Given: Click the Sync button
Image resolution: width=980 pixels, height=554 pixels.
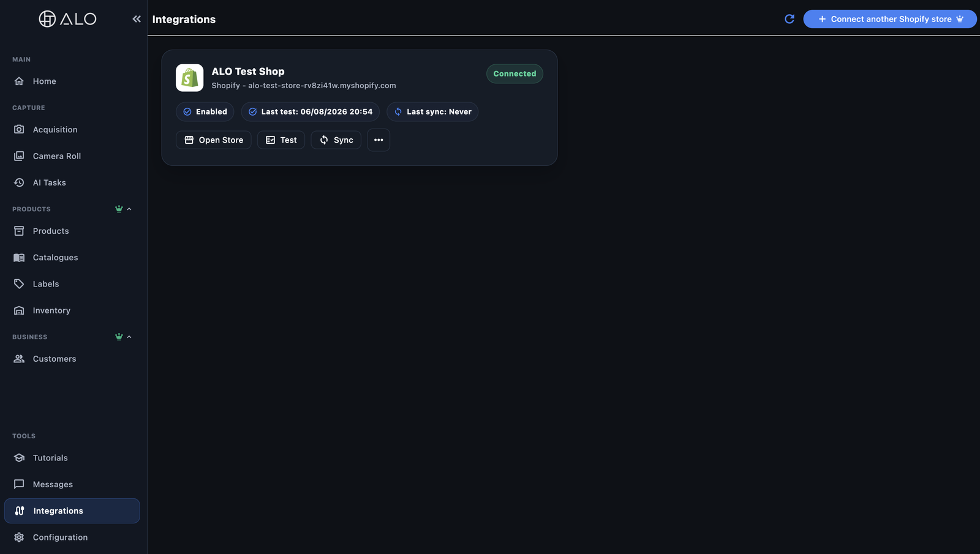Looking at the screenshot, I should [336, 140].
